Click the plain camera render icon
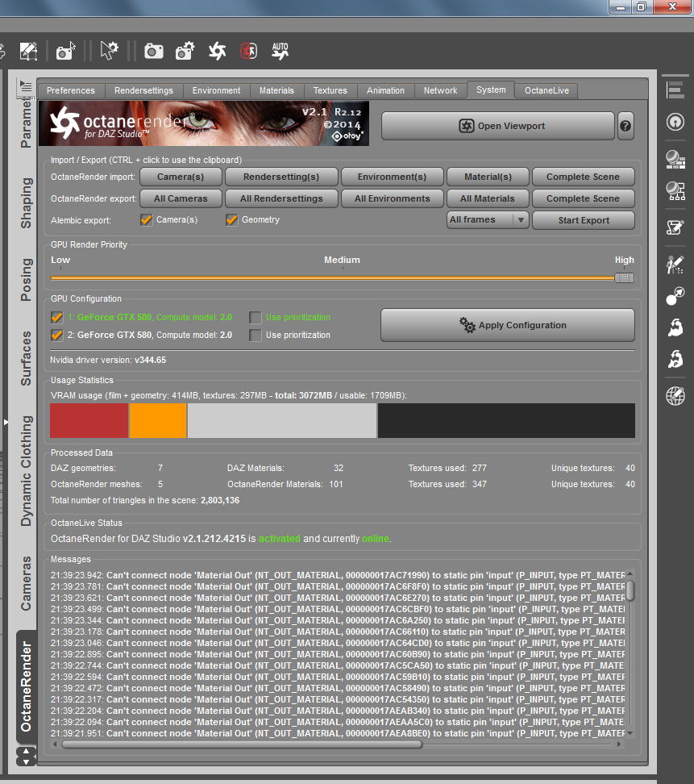 pos(154,51)
